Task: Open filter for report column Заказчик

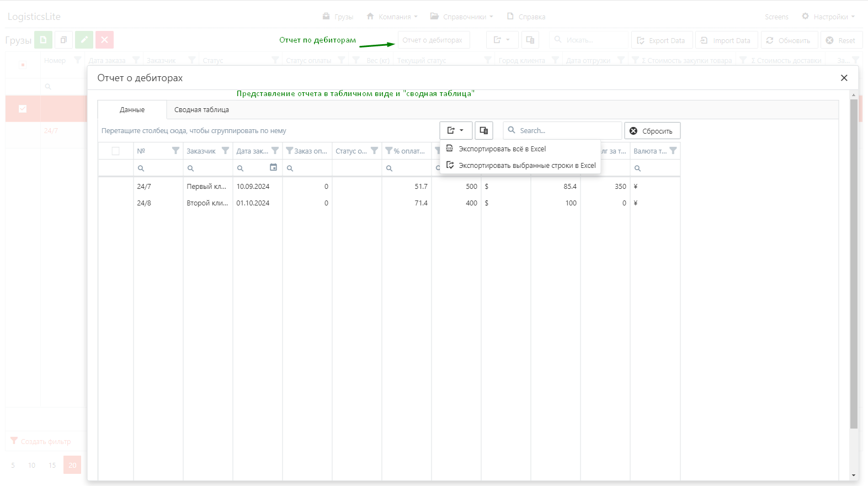Action: click(x=225, y=151)
